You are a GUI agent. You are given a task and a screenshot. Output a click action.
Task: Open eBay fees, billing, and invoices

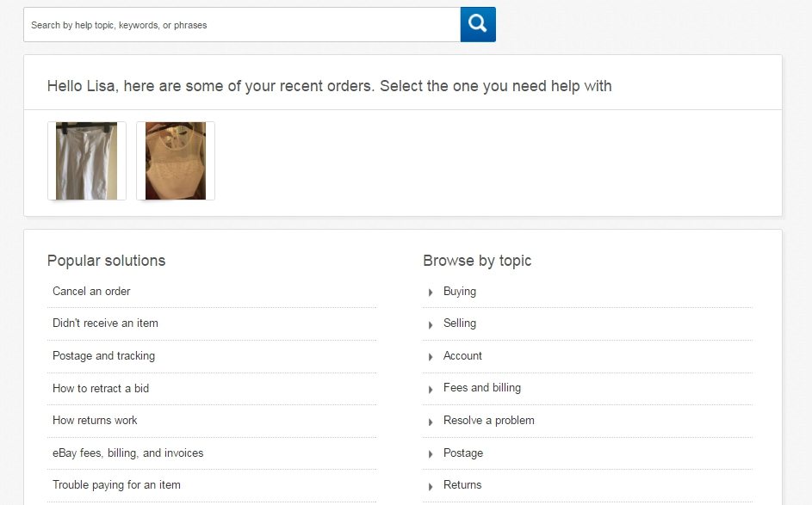coord(128,453)
